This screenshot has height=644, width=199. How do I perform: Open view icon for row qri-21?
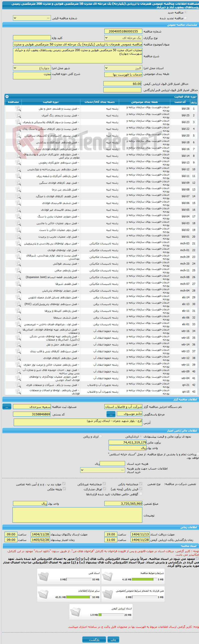click(18, 385)
